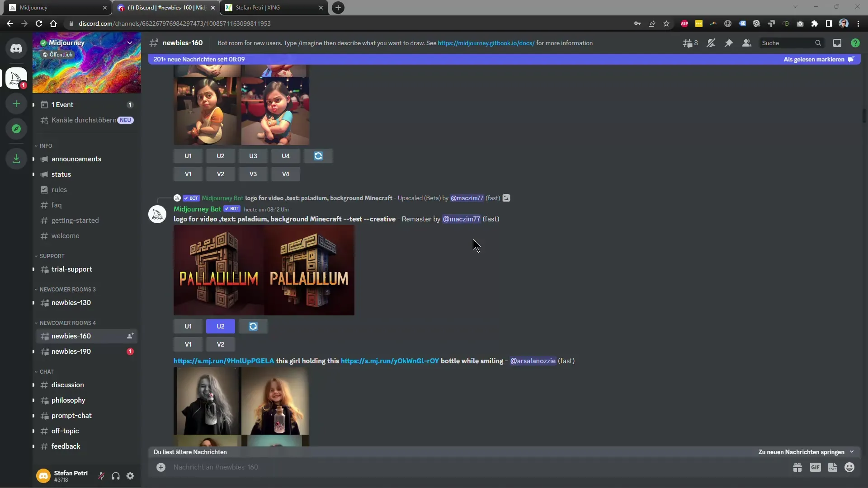
Task: Expand the NEWCOMER ROOMS 4 section
Action: tap(67, 322)
